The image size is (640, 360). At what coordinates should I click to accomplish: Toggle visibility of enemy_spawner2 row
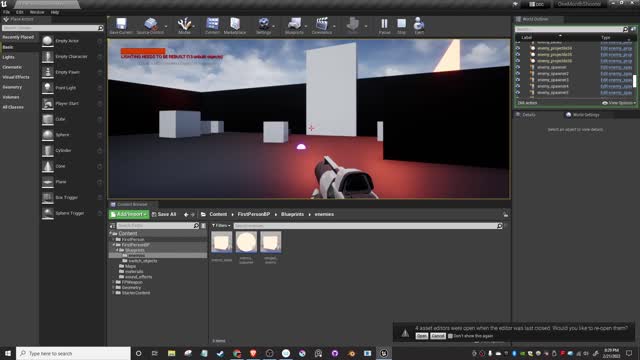[518, 73]
